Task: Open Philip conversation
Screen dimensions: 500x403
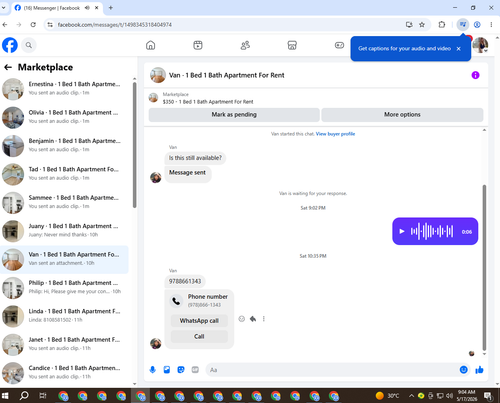Action: point(64,287)
